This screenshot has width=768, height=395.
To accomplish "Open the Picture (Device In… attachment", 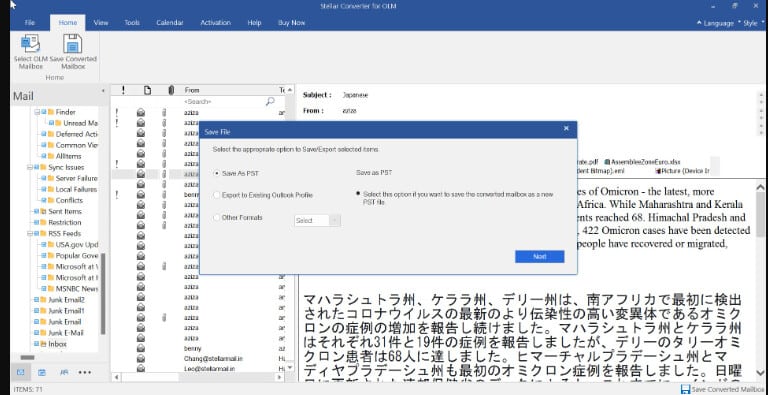I will click(x=682, y=171).
